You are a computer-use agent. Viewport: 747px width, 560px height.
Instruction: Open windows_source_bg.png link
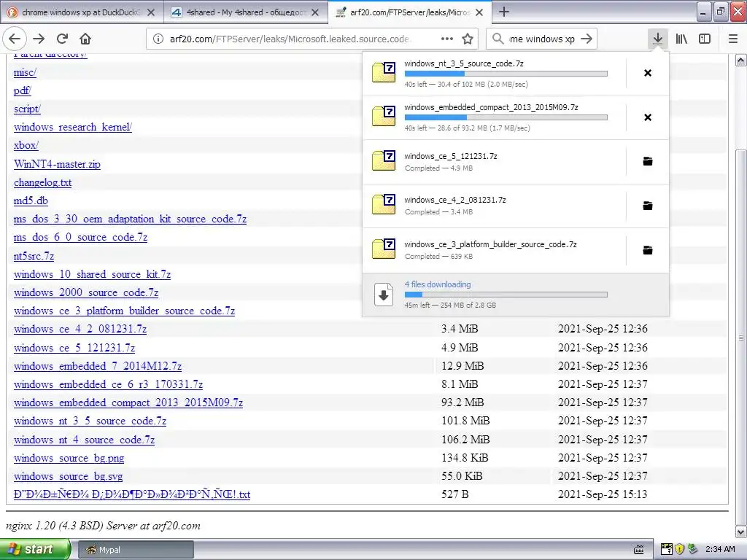coord(69,458)
